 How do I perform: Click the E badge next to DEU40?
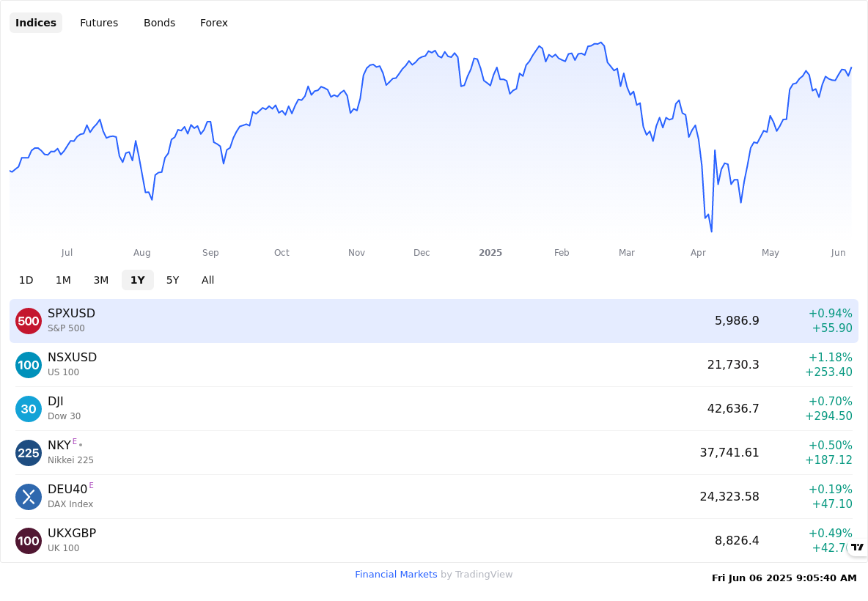(x=92, y=485)
